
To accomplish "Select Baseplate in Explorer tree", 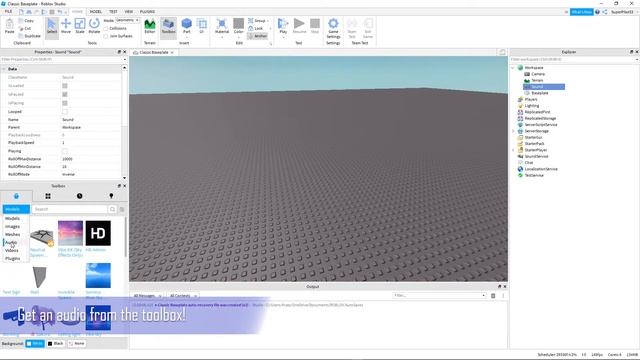I will click(x=540, y=93).
